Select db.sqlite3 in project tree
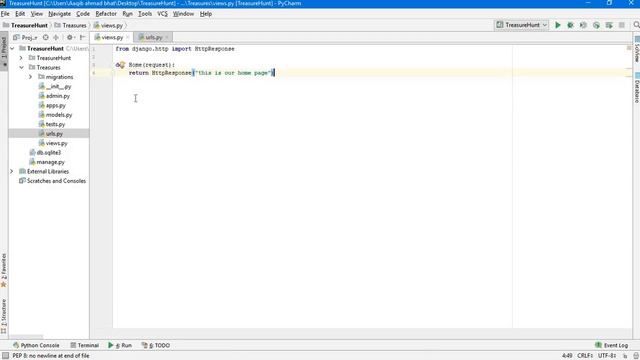This screenshot has width=640, height=360. click(45, 153)
